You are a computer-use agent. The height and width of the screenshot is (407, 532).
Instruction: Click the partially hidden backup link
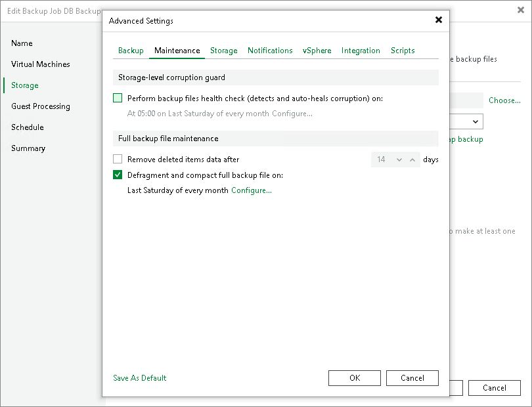pyautogui.click(x=466, y=139)
